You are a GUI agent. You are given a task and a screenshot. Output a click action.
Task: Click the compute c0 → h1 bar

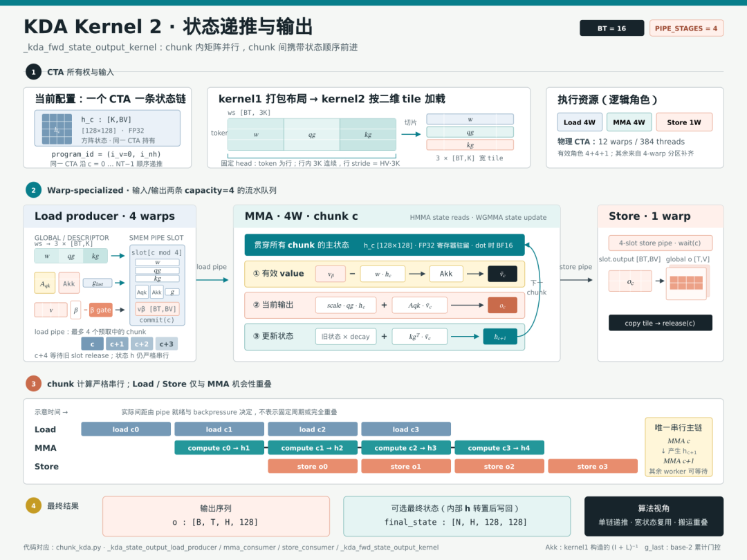(219, 447)
